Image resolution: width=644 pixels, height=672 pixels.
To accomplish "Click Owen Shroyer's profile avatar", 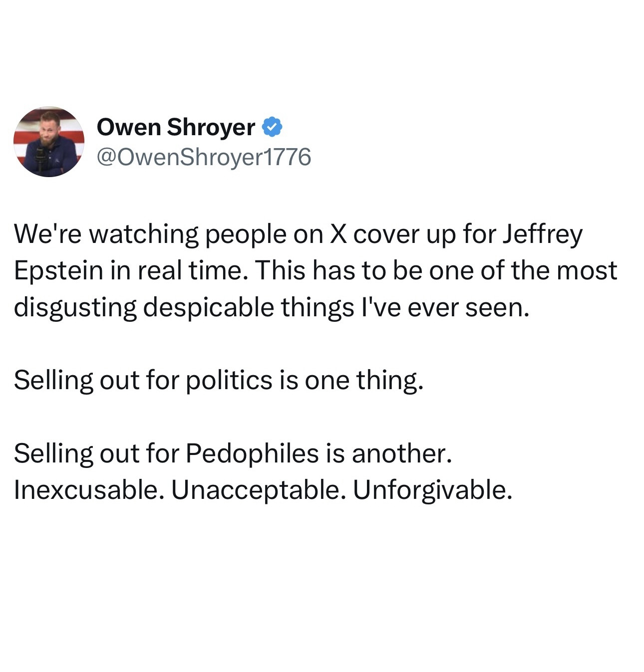I will click(48, 142).
